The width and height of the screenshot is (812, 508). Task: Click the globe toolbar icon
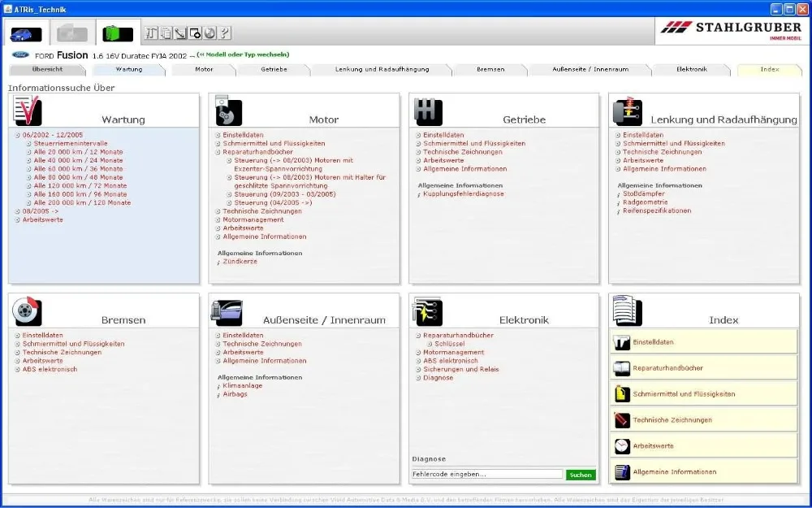209,33
